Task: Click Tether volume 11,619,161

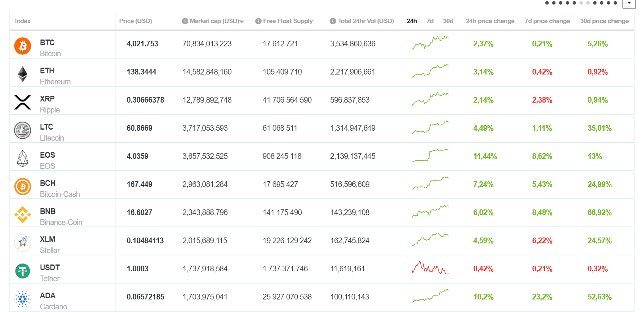Action: point(347,269)
